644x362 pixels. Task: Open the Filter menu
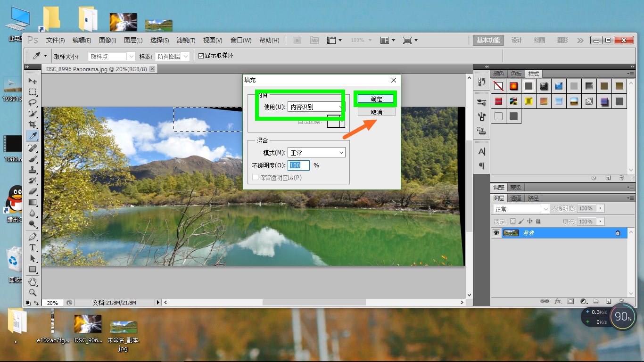(x=186, y=40)
